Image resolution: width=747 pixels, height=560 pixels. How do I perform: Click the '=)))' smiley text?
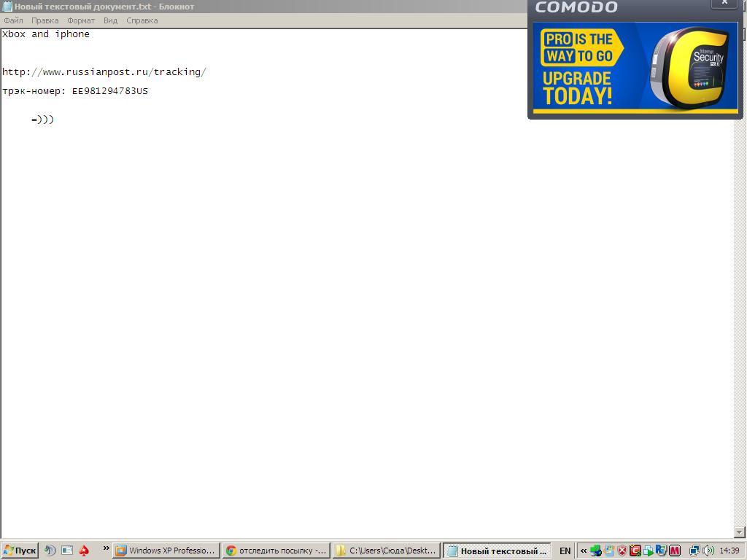point(43,120)
